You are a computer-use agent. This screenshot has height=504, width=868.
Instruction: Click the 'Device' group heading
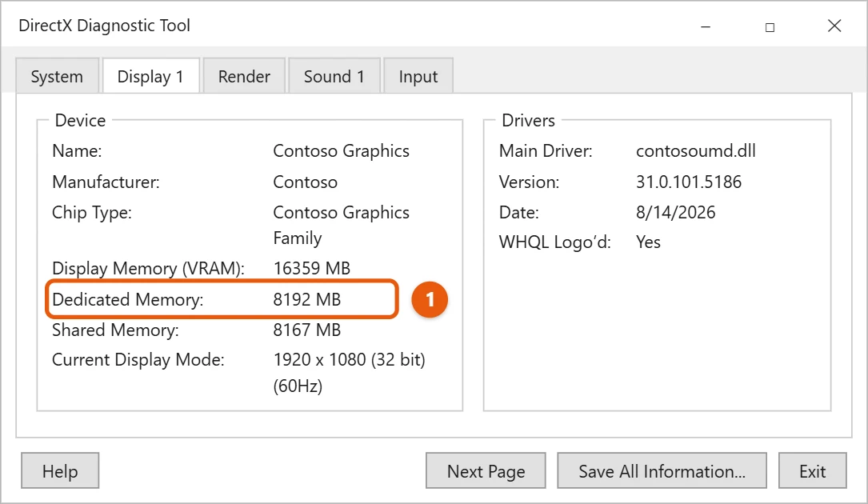coord(80,120)
